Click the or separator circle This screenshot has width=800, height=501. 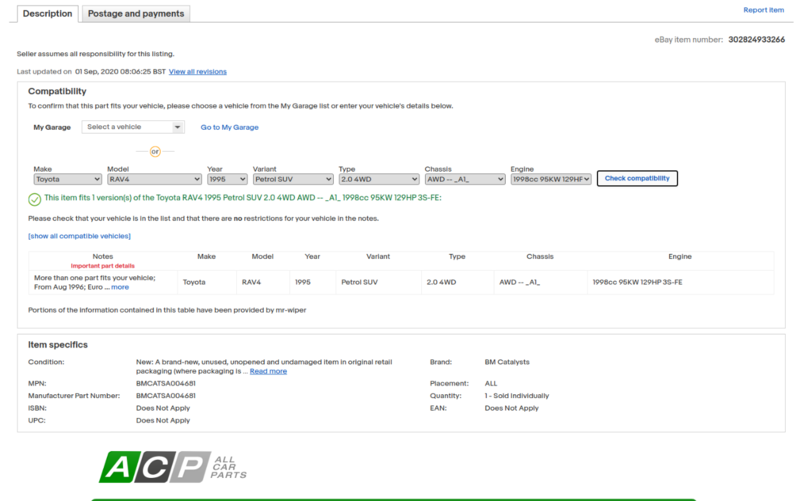pos(155,152)
